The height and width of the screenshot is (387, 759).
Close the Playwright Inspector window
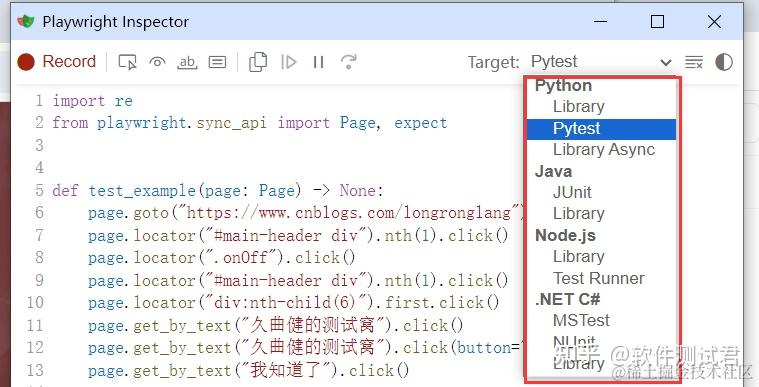[x=714, y=21]
